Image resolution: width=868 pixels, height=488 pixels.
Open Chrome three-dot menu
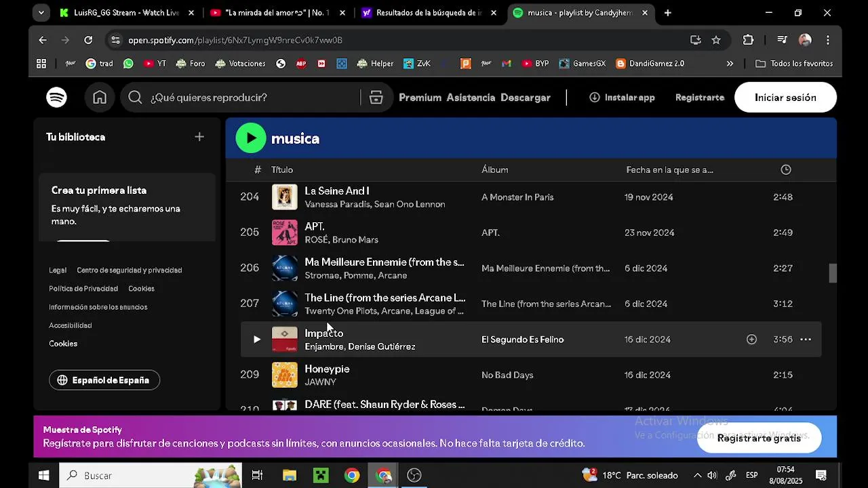[828, 40]
